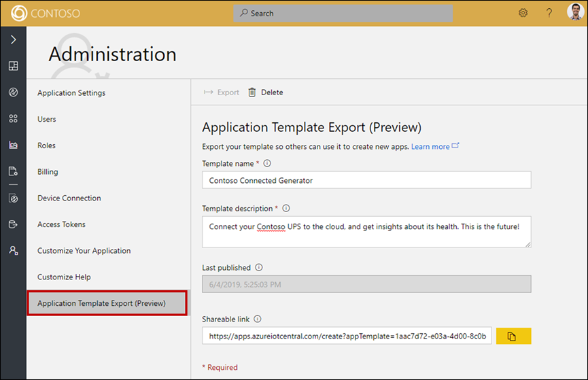This screenshot has height=380, width=588.
Task: Click the info icon beside Template name
Action: pos(267,163)
